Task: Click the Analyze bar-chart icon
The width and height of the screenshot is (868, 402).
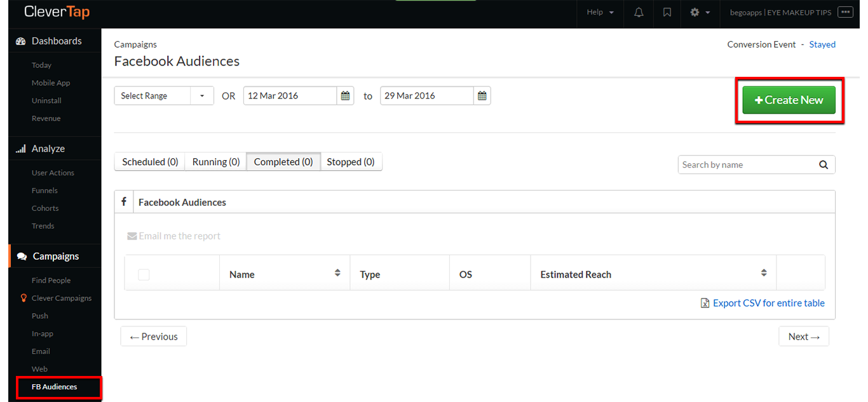Action: pyautogui.click(x=20, y=149)
